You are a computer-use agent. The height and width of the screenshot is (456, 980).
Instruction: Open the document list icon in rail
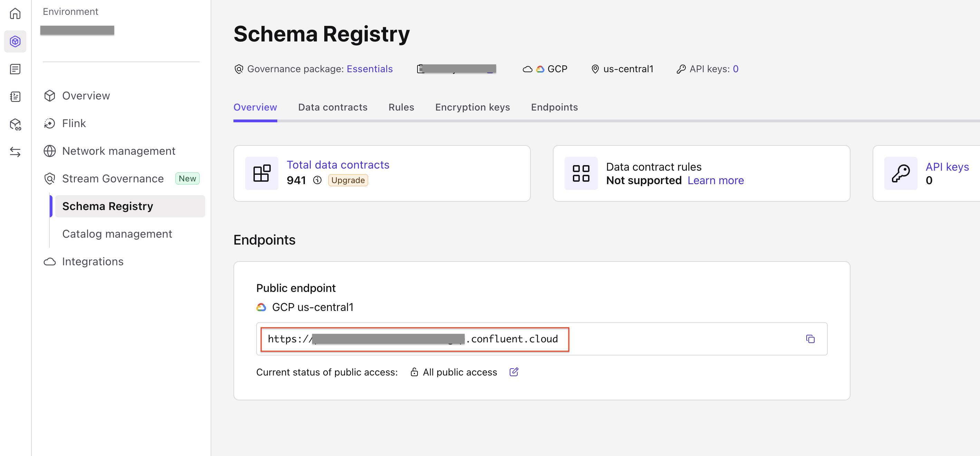point(15,69)
